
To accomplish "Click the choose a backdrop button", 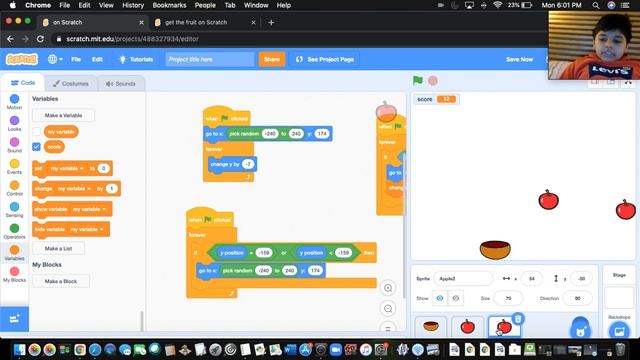I will click(x=619, y=330).
